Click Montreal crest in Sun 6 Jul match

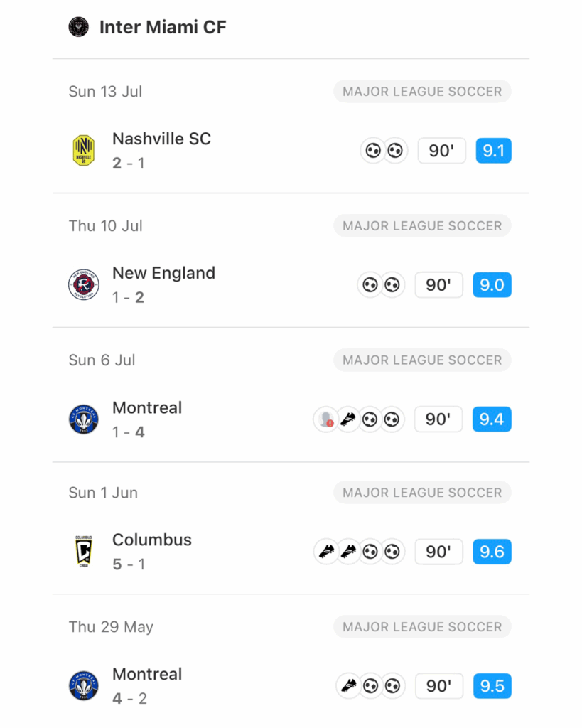84,419
